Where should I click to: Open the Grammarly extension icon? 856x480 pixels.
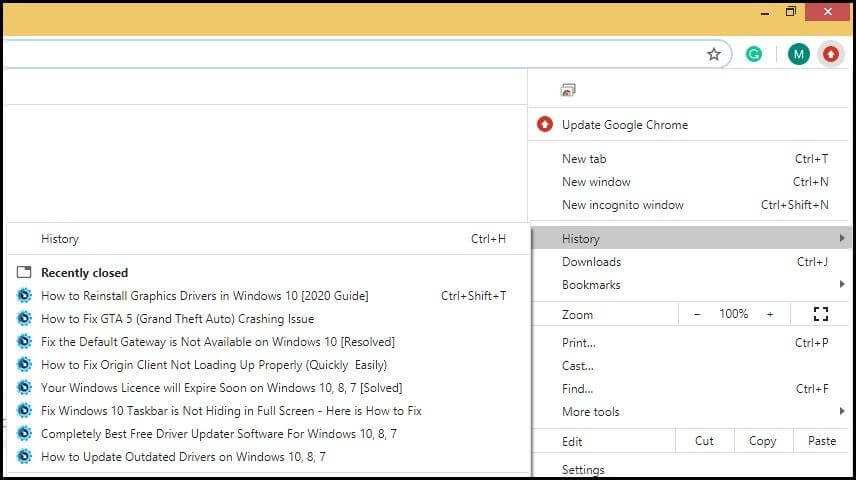(754, 54)
